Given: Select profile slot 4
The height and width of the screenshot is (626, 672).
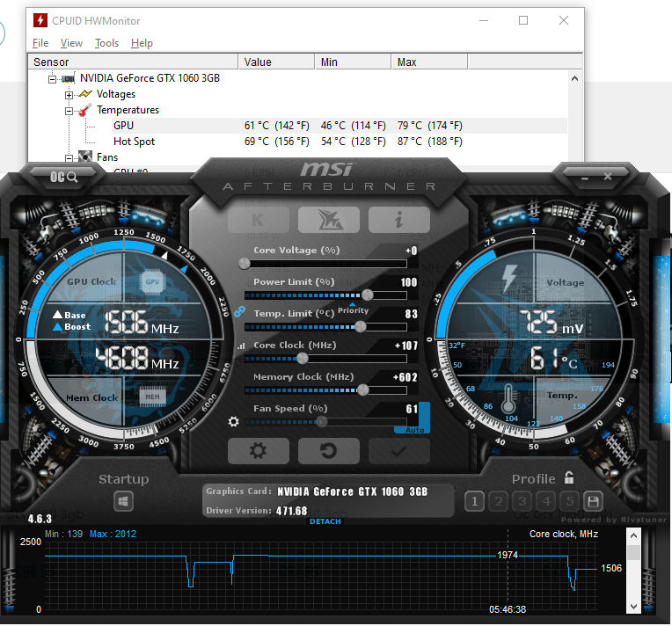Looking at the screenshot, I should tap(546, 501).
